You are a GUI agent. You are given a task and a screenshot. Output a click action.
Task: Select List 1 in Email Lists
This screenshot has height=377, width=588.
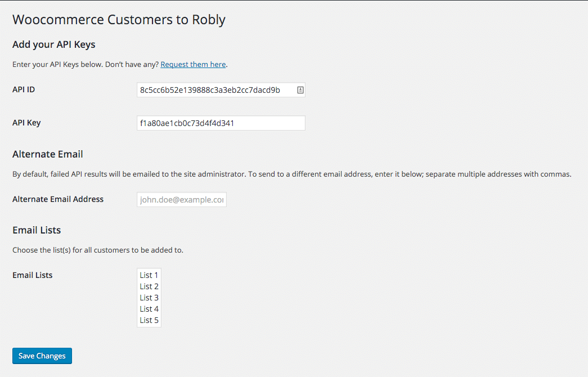pos(149,275)
